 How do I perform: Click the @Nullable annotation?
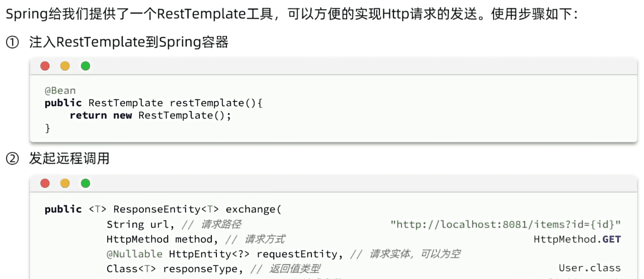[134, 254]
